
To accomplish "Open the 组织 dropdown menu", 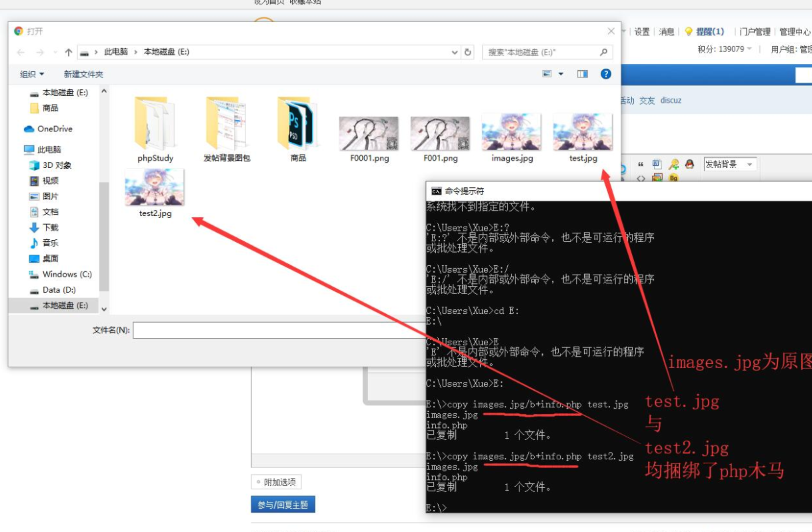I will coord(32,74).
